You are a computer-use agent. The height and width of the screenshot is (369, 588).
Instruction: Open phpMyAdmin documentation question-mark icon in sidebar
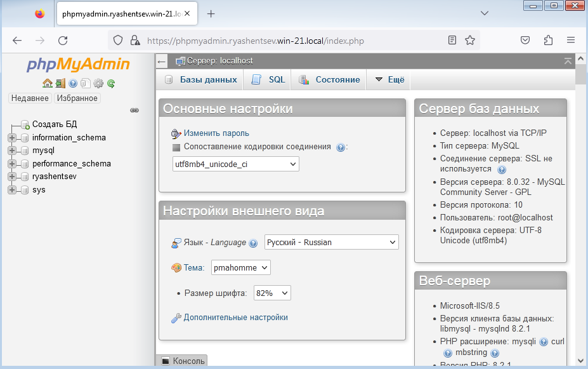[x=73, y=83]
